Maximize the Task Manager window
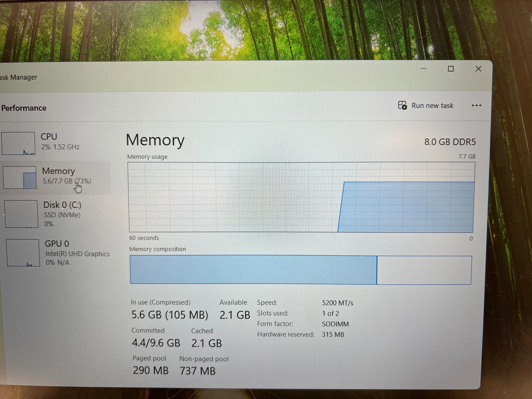The height and width of the screenshot is (399, 532). (451, 69)
